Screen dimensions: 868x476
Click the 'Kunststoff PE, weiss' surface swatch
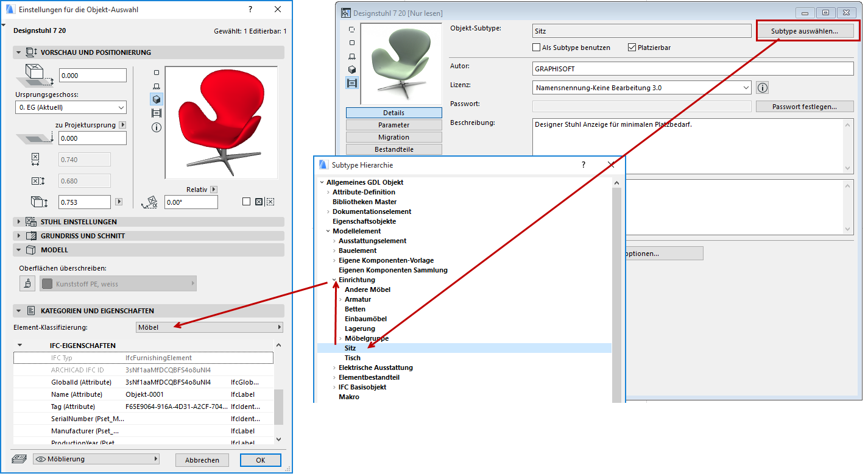118,283
